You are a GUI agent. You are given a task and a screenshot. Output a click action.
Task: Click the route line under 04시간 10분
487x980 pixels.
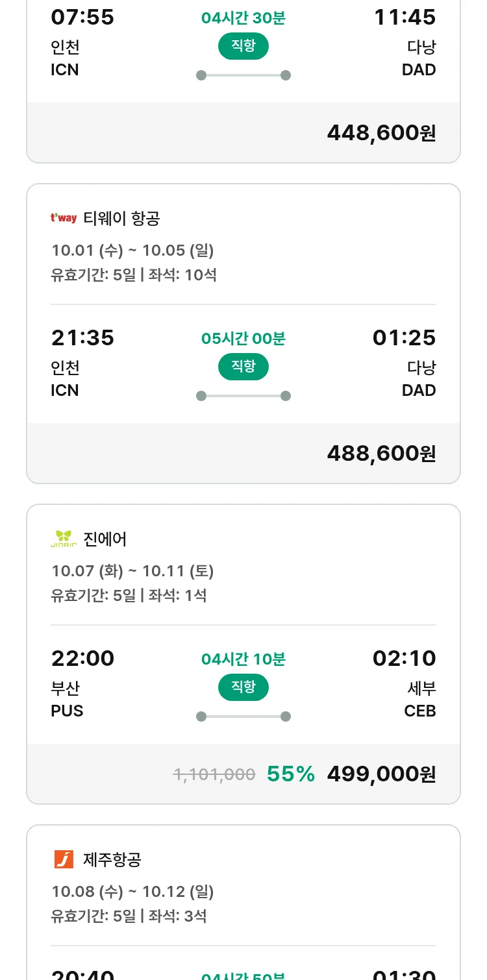pos(243,717)
